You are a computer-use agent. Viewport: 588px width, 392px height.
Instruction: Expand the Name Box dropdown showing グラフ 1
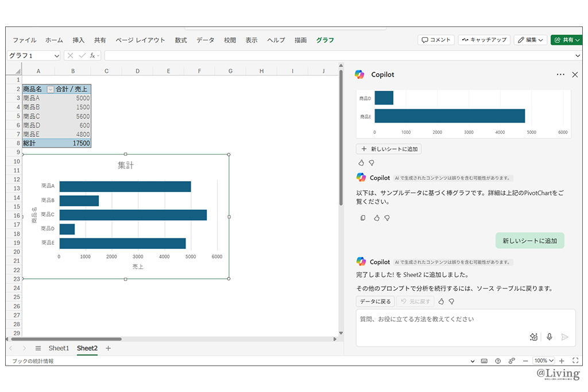(56, 56)
